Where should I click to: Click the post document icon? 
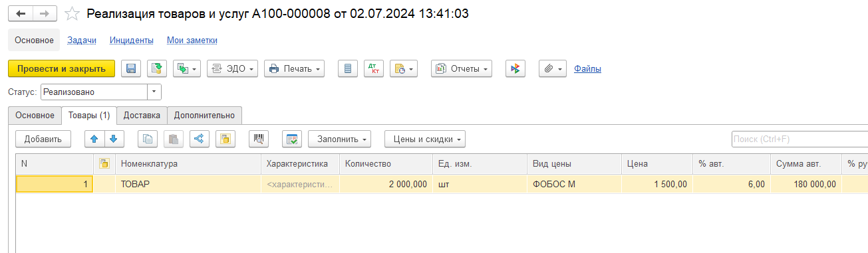(156, 68)
